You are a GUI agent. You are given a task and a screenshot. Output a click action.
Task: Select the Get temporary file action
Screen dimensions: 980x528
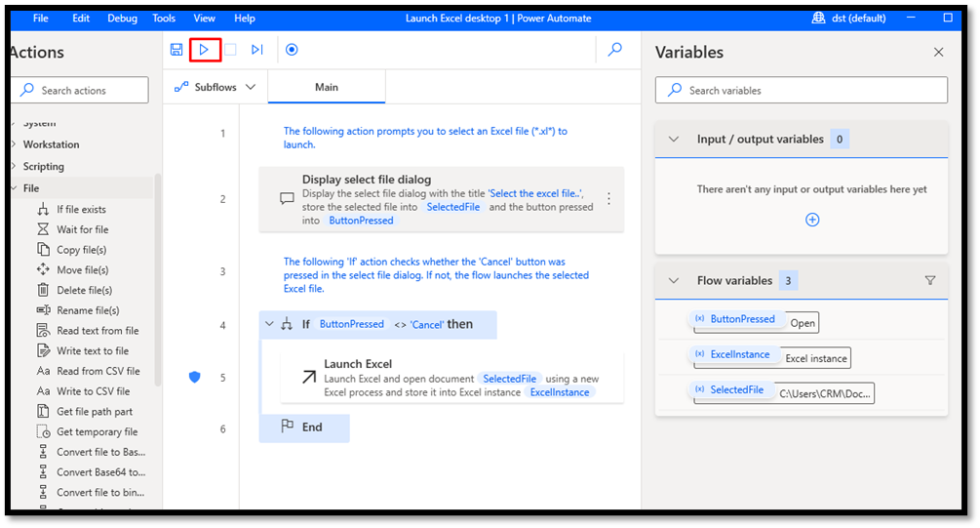pyautogui.click(x=97, y=431)
